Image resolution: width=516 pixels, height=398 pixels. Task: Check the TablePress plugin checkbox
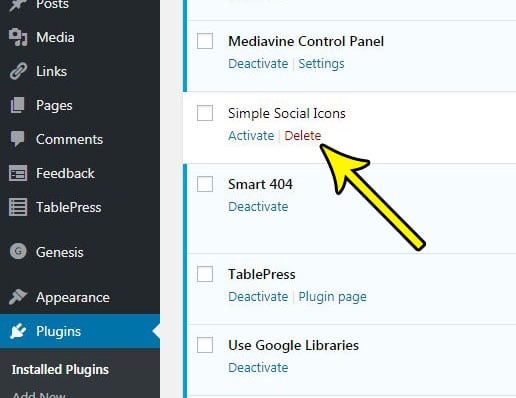point(205,274)
